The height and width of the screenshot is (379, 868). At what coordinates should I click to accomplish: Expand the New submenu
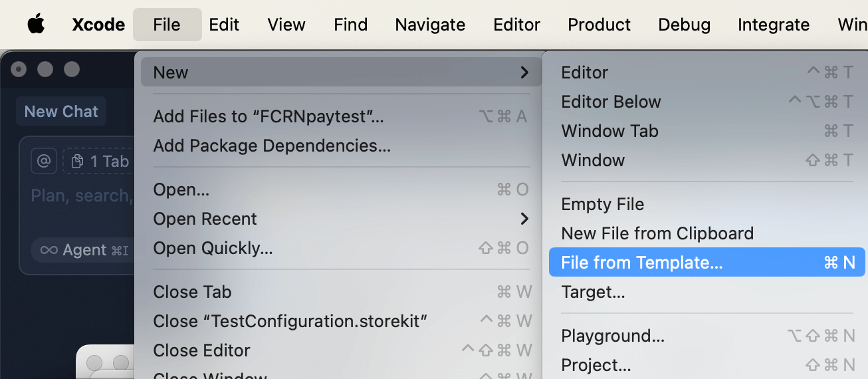click(x=342, y=72)
